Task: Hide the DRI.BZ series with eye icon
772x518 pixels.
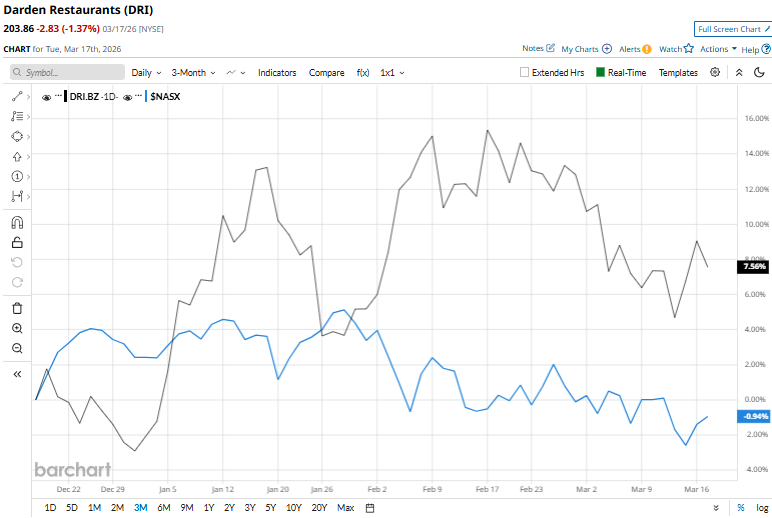Action: click(x=47, y=97)
